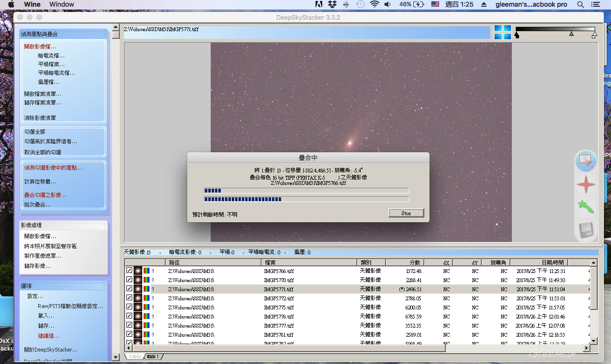This screenshot has height=364, width=611.
Task: Open the Dropbox menu bar icon
Action: [332, 4]
